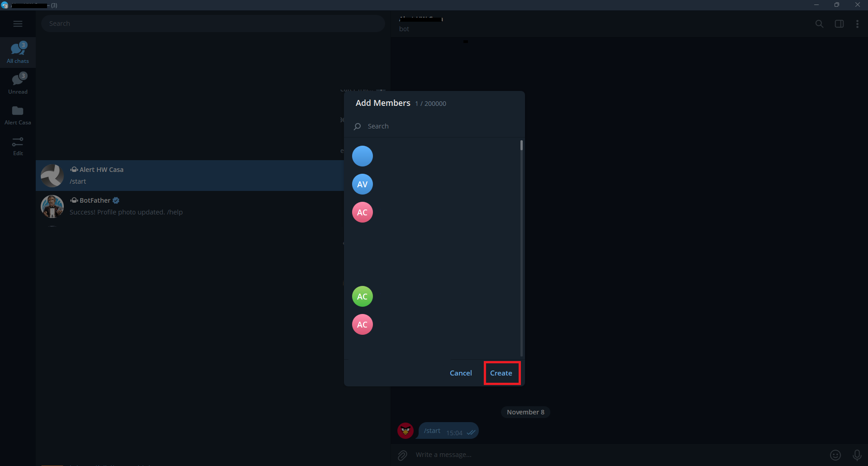Click the attach file paperclip icon

pos(402,455)
